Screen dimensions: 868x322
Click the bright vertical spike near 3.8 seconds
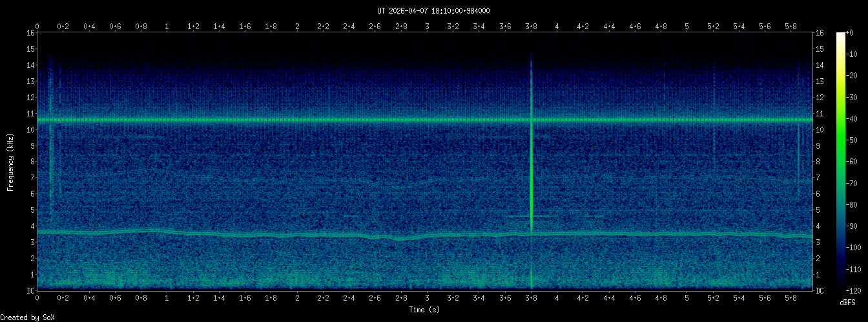[531, 175]
